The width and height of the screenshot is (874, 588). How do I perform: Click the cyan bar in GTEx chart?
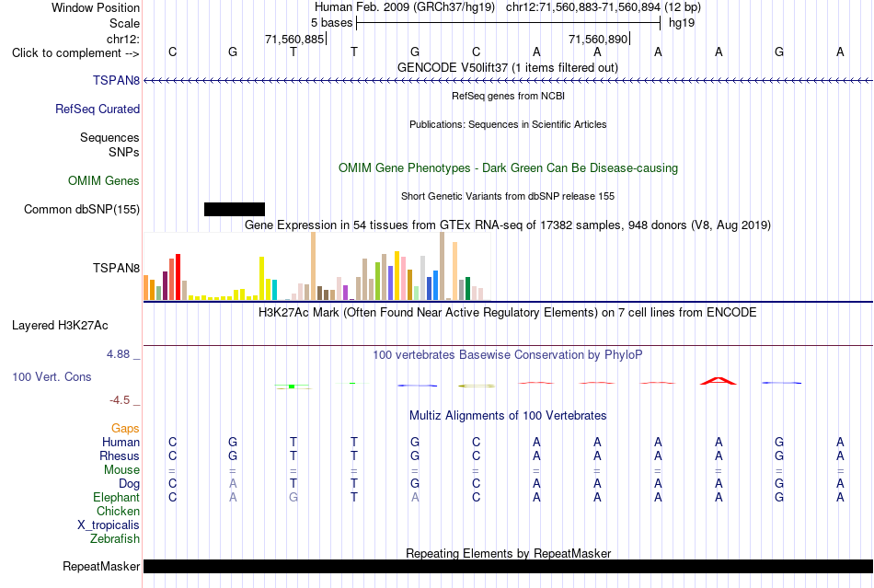274,290
